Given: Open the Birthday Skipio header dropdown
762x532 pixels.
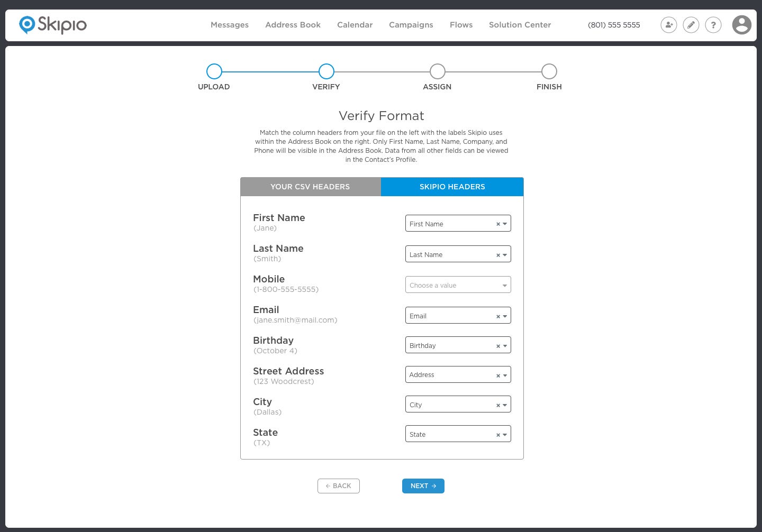Looking at the screenshot, I should [x=458, y=345].
